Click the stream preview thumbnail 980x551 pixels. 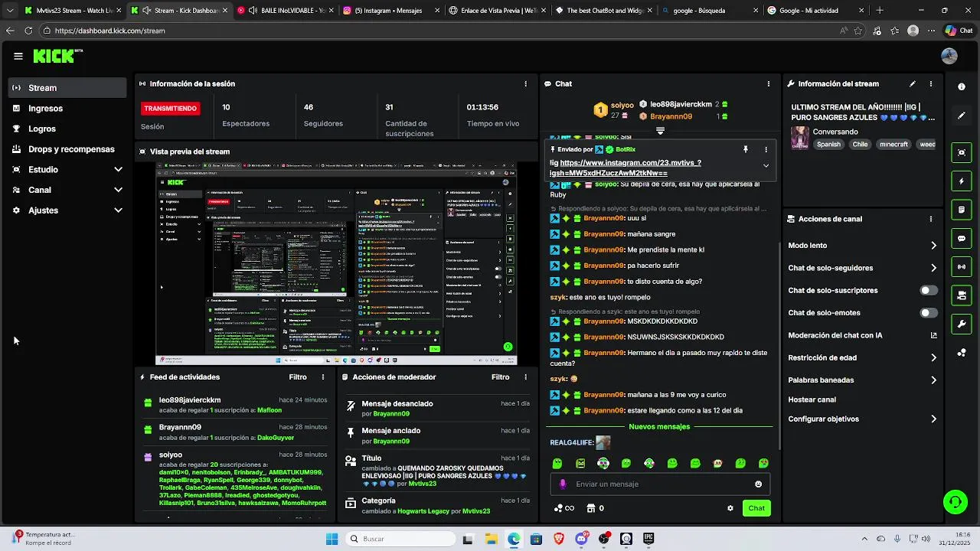pos(336,263)
